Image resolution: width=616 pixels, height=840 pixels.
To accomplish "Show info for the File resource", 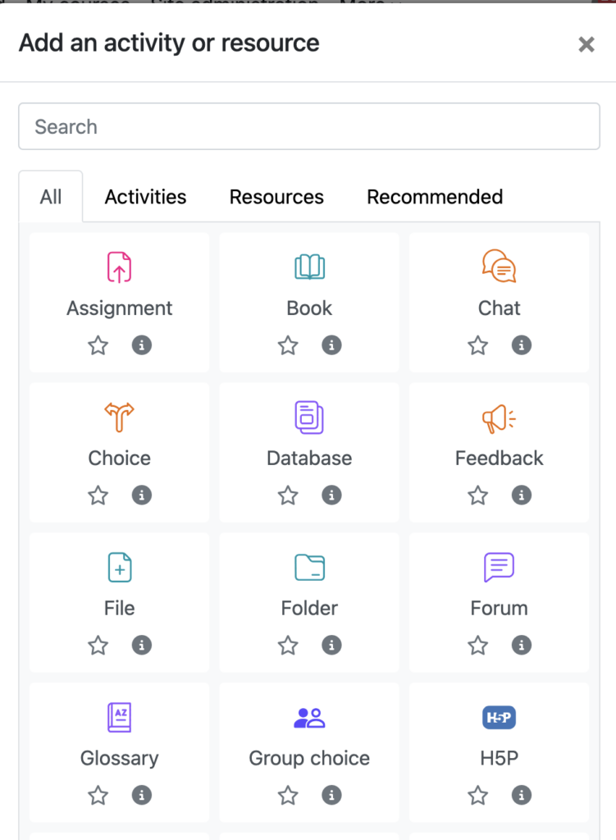I will (x=142, y=646).
